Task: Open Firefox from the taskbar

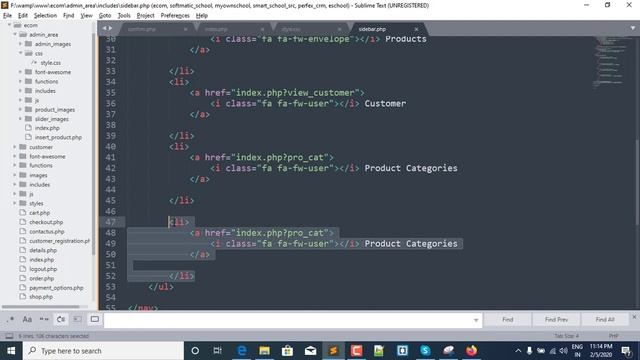Action: click(x=471, y=351)
